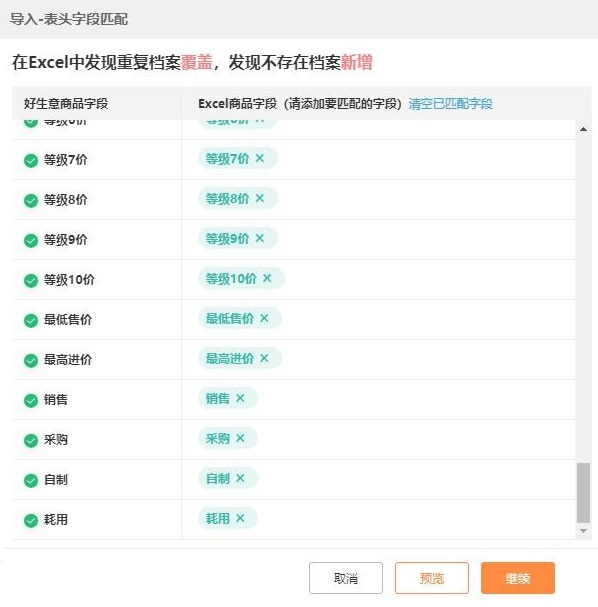Click 清空已匹配字段 link
This screenshot has width=598, height=607.
(x=451, y=104)
